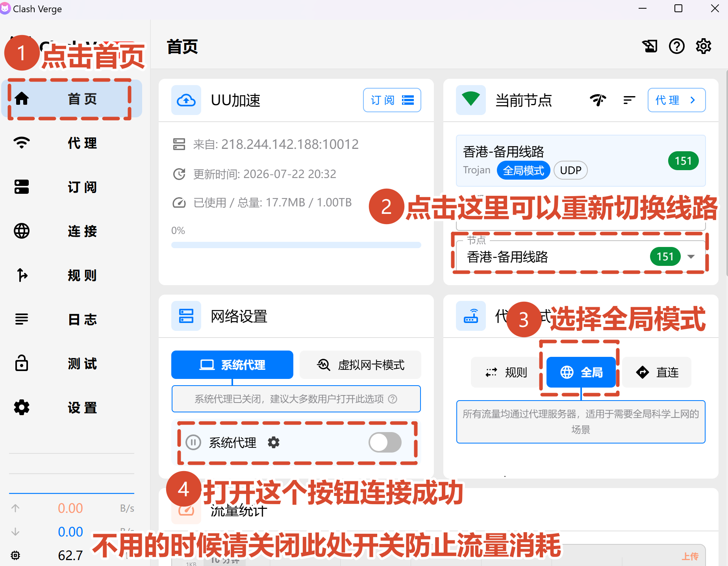Click the 来自: 218.244.142.188:10012 text
This screenshot has height=566, width=728.
[276, 144]
